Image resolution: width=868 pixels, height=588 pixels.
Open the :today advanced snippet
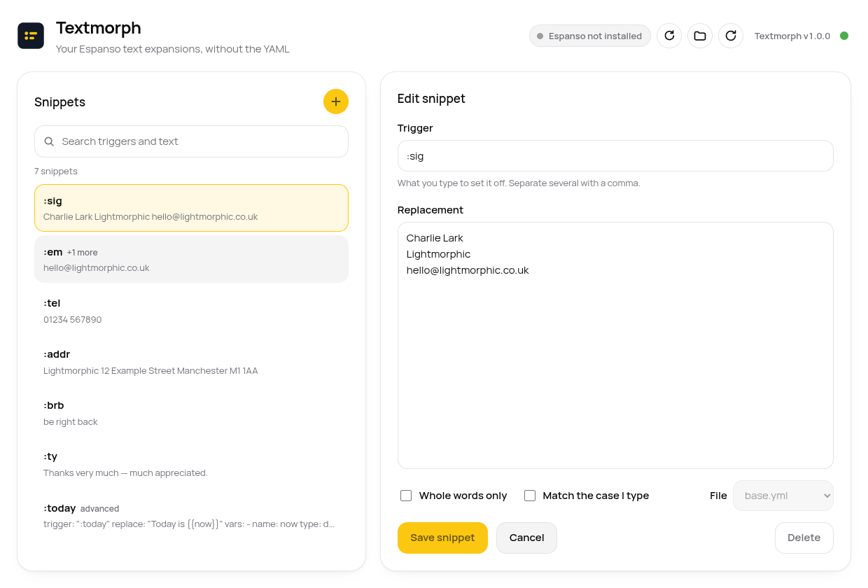pyautogui.click(x=191, y=514)
